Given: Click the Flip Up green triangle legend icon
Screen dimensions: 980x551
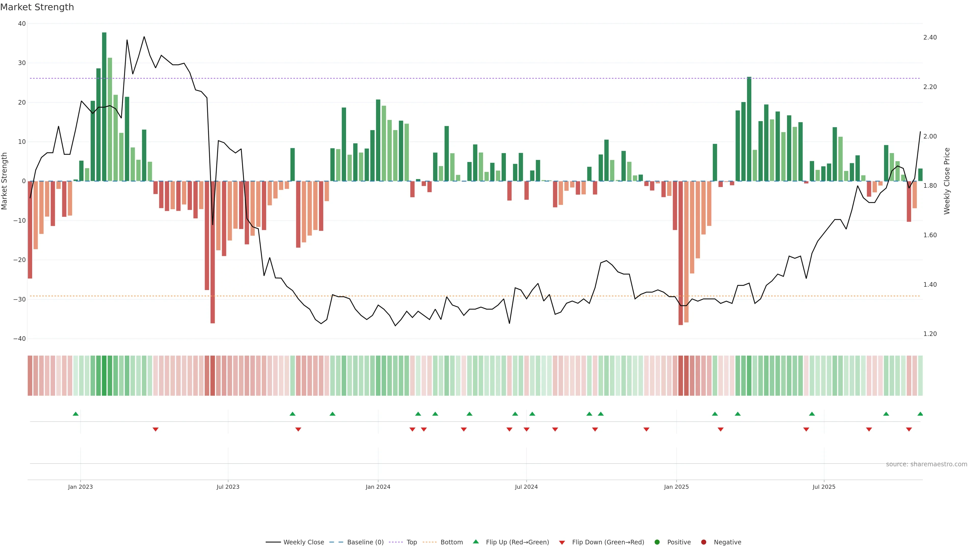Looking at the screenshot, I should pos(475,542).
